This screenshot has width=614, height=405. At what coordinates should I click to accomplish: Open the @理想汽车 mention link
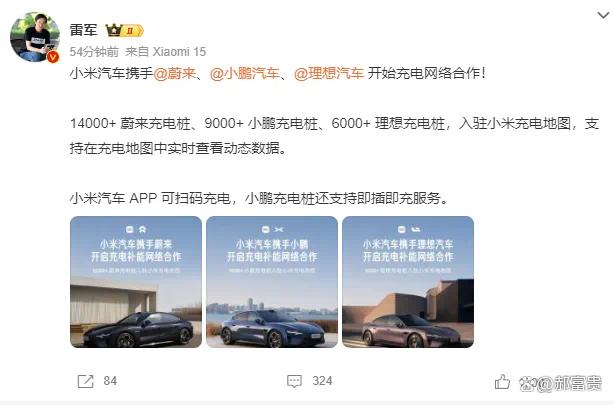tap(329, 73)
